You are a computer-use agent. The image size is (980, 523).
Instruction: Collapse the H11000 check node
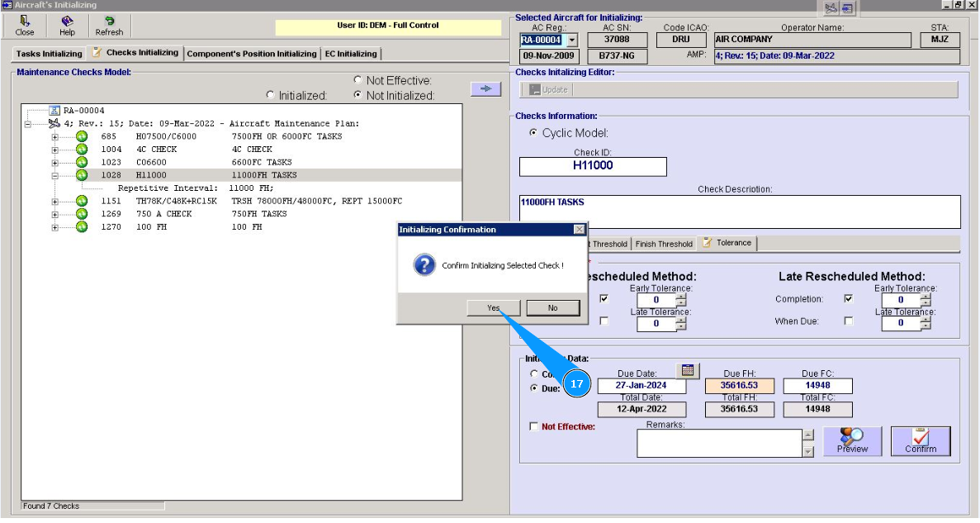(54, 175)
